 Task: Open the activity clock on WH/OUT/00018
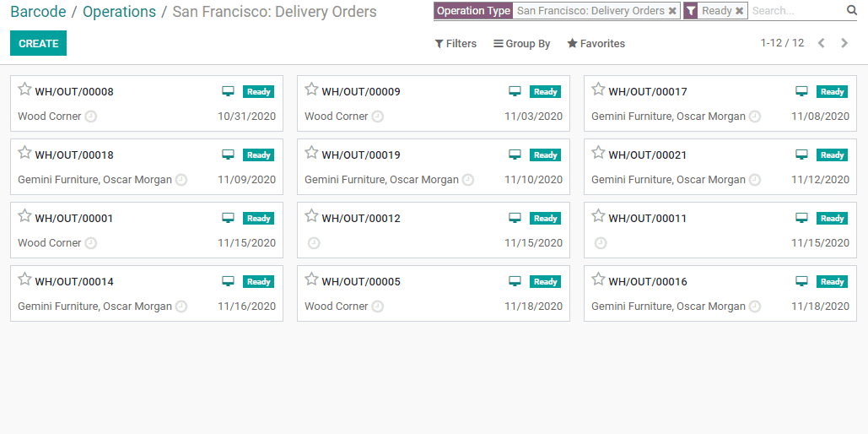(181, 180)
